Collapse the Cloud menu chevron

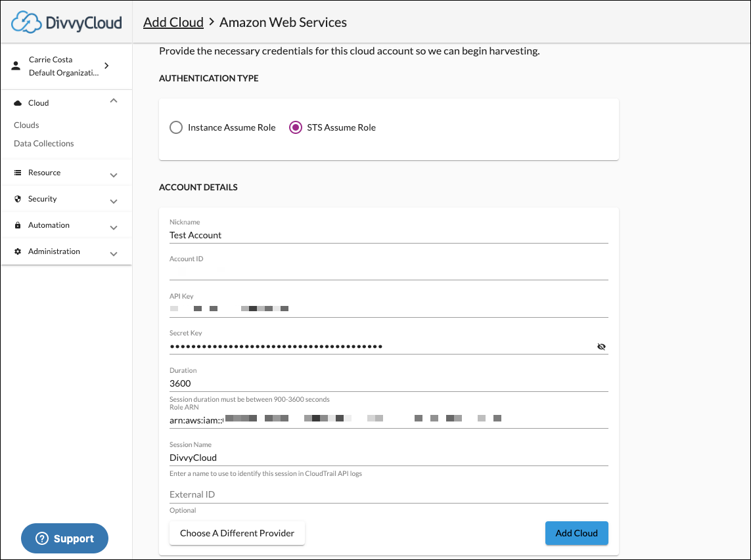114,101
